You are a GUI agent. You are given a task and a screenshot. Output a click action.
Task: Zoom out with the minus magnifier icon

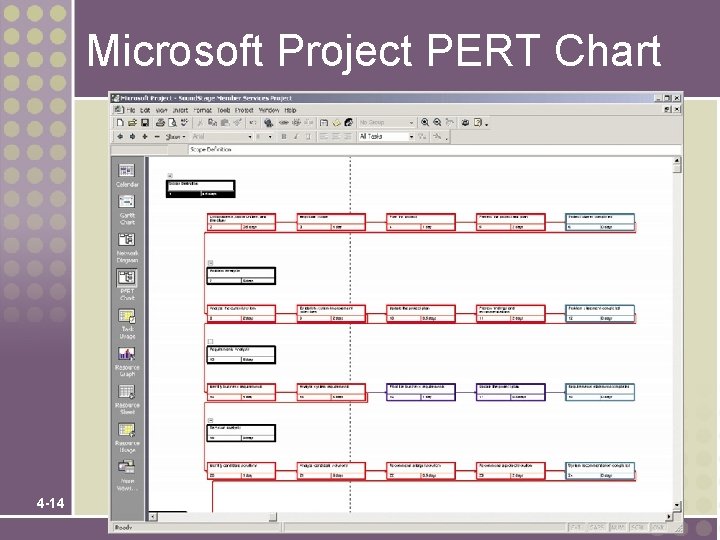[437, 122]
